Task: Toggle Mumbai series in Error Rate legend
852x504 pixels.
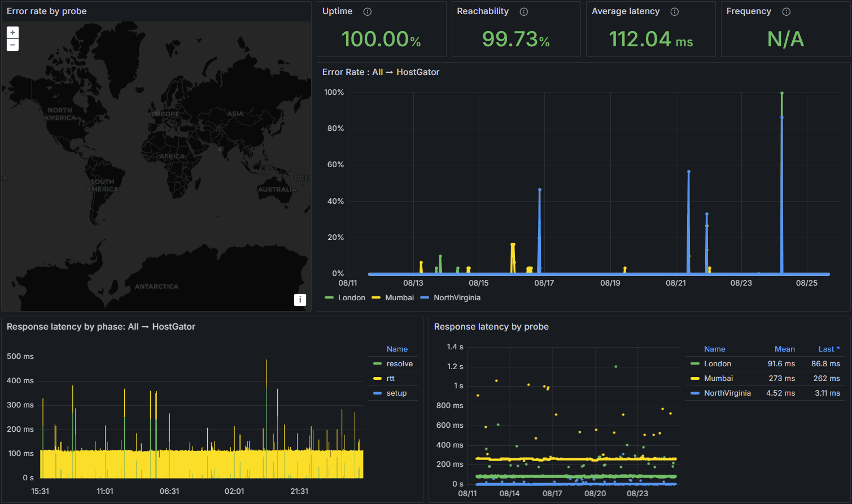Action: tap(399, 298)
